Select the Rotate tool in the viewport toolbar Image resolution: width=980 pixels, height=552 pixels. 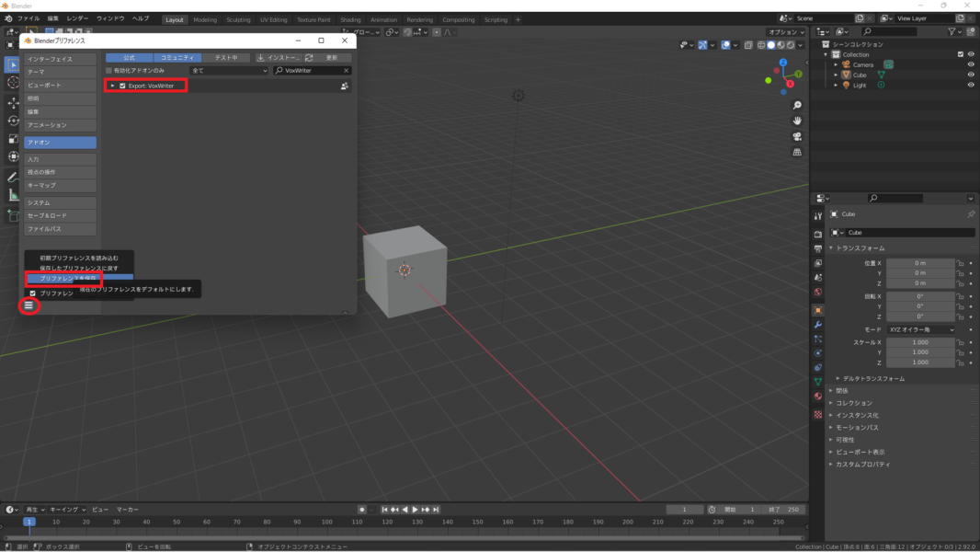point(13,121)
